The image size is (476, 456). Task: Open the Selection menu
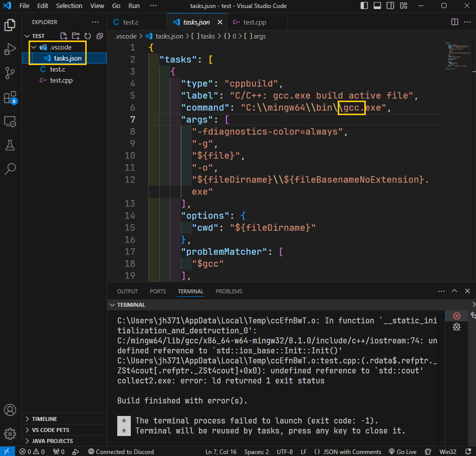click(x=69, y=6)
